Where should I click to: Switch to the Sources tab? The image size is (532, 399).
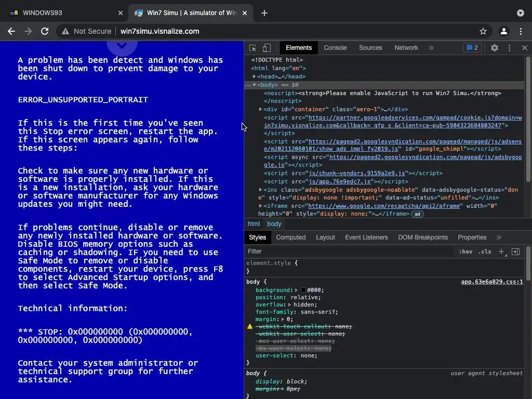point(370,48)
